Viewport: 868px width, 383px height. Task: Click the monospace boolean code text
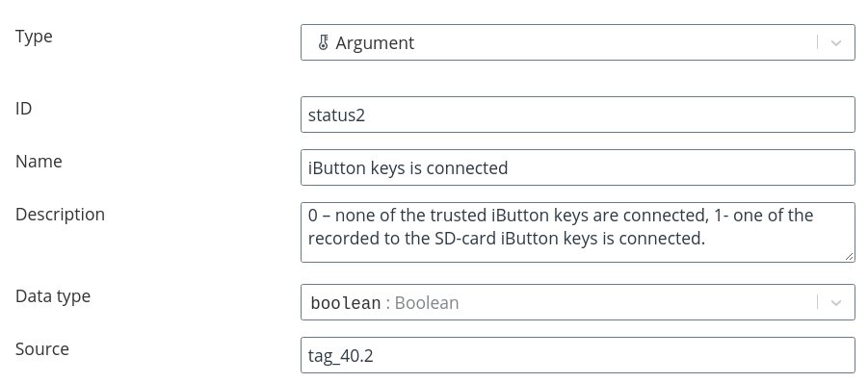[346, 303]
